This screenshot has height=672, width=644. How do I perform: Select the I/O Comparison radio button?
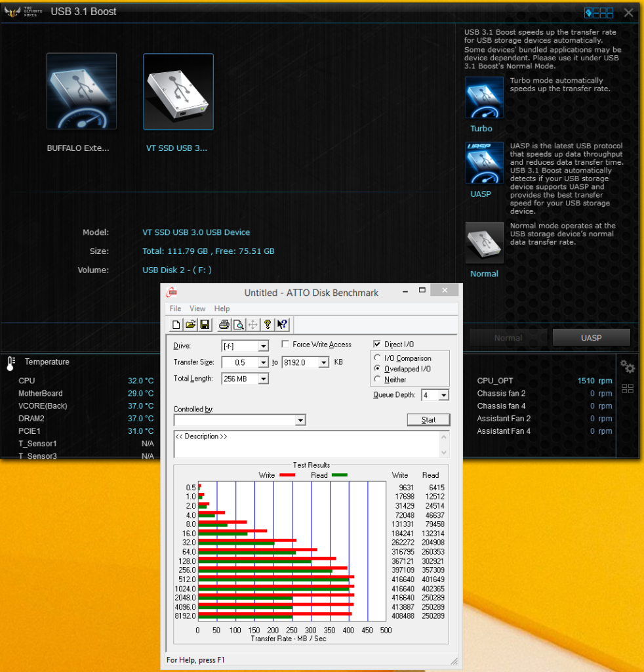[x=377, y=358]
